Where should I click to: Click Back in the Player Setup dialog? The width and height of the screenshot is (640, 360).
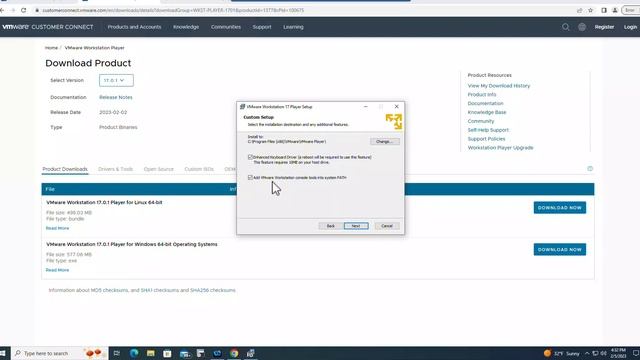tap(331, 226)
